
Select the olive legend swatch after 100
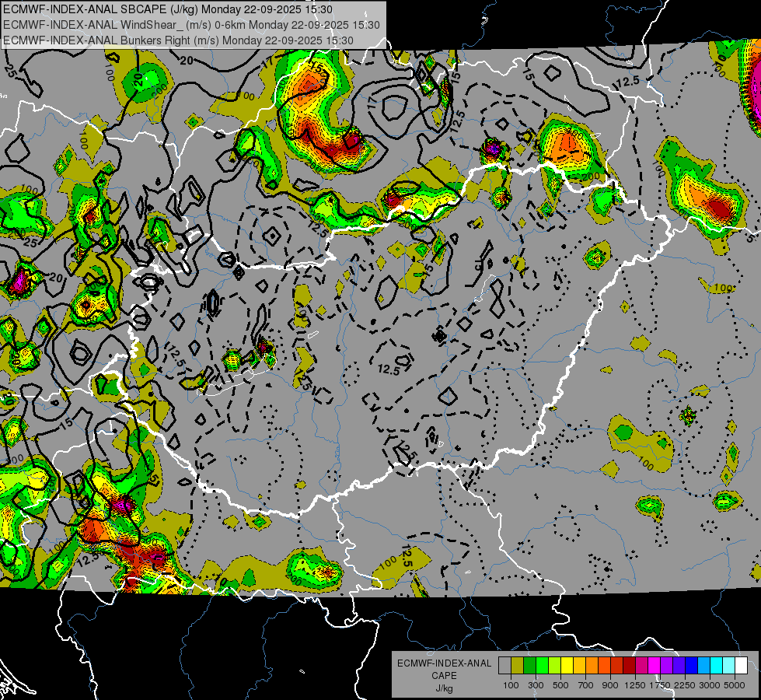tap(518, 665)
